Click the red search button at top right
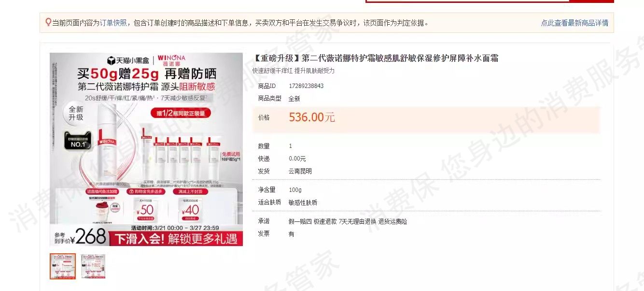The image size is (644, 291). click(591, 1)
